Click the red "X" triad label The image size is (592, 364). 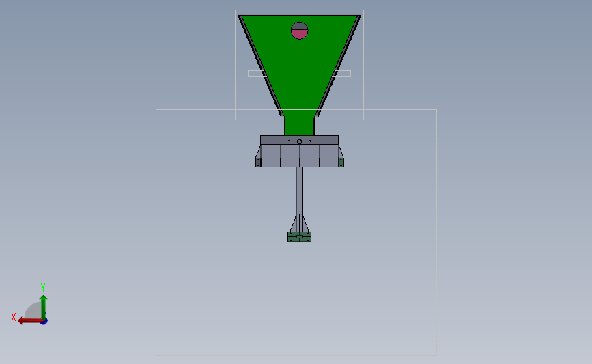(14, 317)
